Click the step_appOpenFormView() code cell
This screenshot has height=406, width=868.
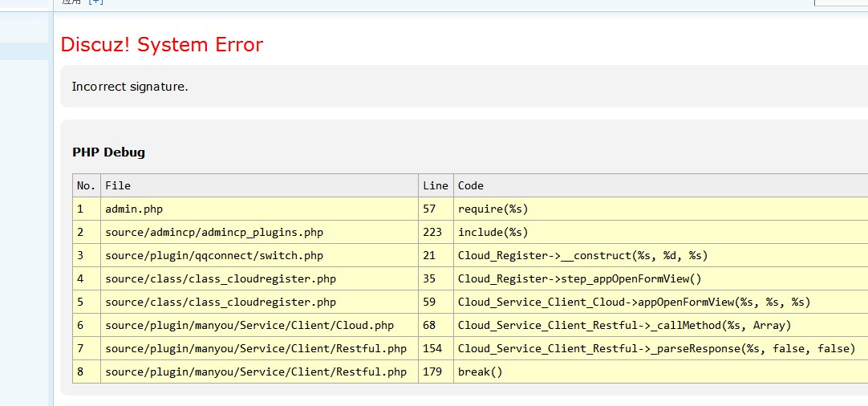(579, 278)
